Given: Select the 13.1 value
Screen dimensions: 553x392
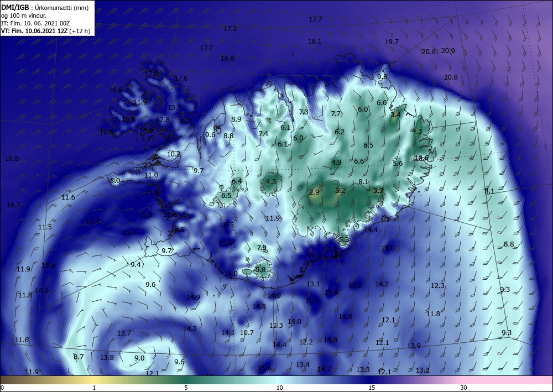Looking at the screenshot, I should pos(313,284).
